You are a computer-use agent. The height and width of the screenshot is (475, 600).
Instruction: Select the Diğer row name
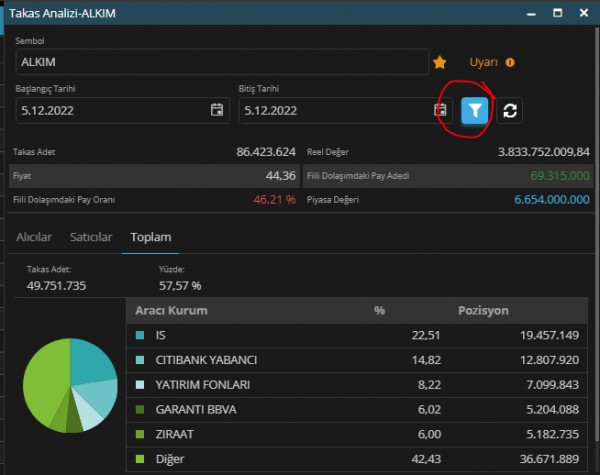[x=170, y=459]
